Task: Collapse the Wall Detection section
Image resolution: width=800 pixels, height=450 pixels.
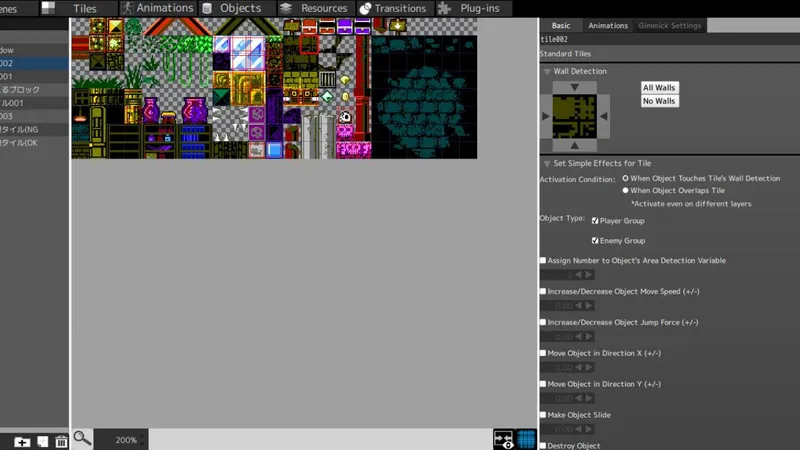Action: point(547,72)
